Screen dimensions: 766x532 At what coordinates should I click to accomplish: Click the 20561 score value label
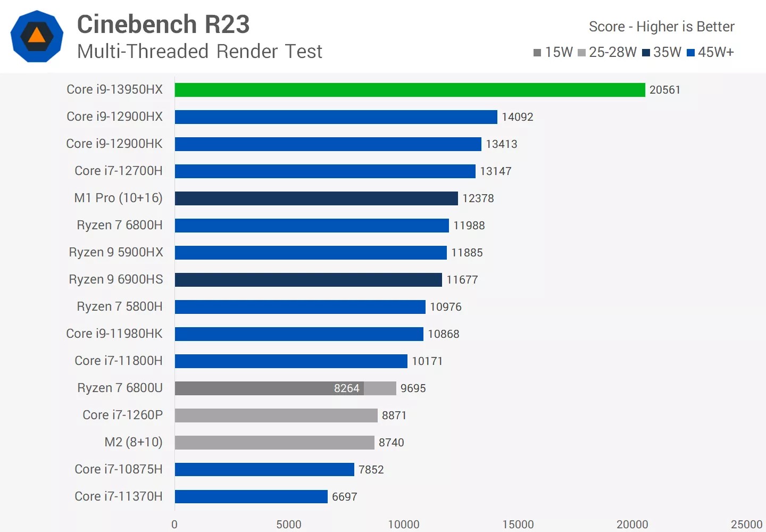pyautogui.click(x=664, y=90)
